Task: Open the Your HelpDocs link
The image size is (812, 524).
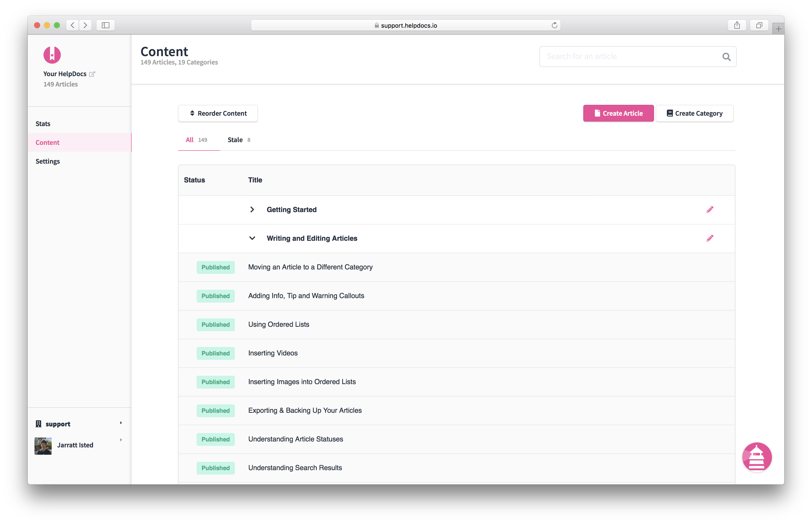Action: pos(65,74)
